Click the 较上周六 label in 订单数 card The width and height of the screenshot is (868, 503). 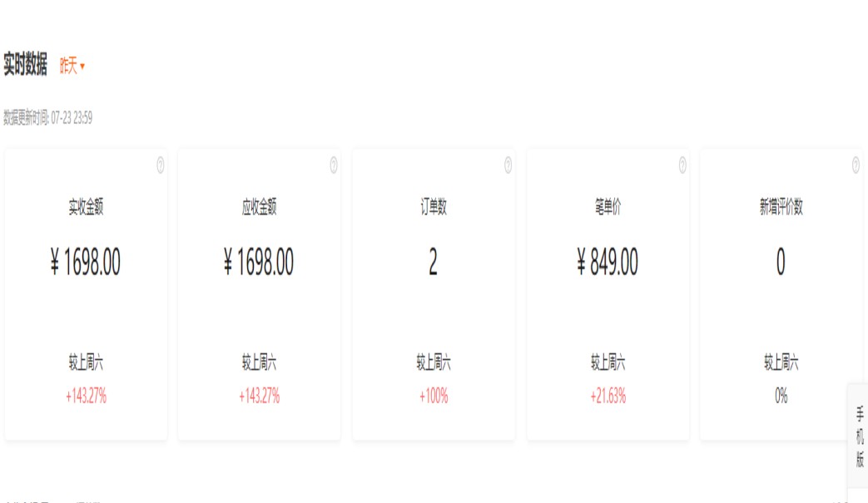tap(433, 363)
